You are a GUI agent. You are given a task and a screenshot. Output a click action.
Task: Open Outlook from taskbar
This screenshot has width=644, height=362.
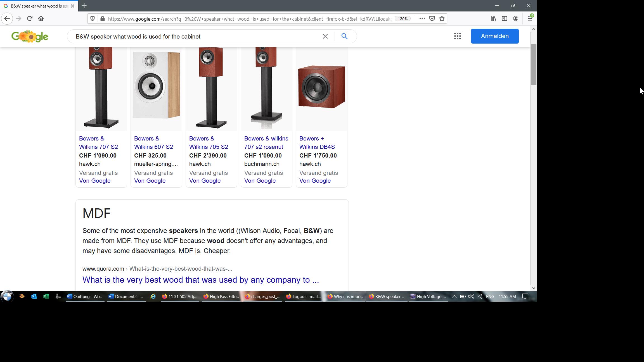[x=34, y=296]
